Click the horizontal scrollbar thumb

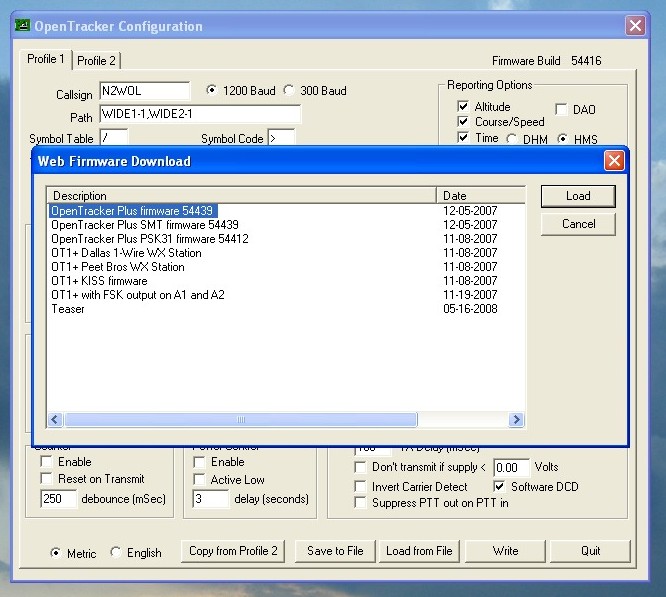tap(241, 420)
